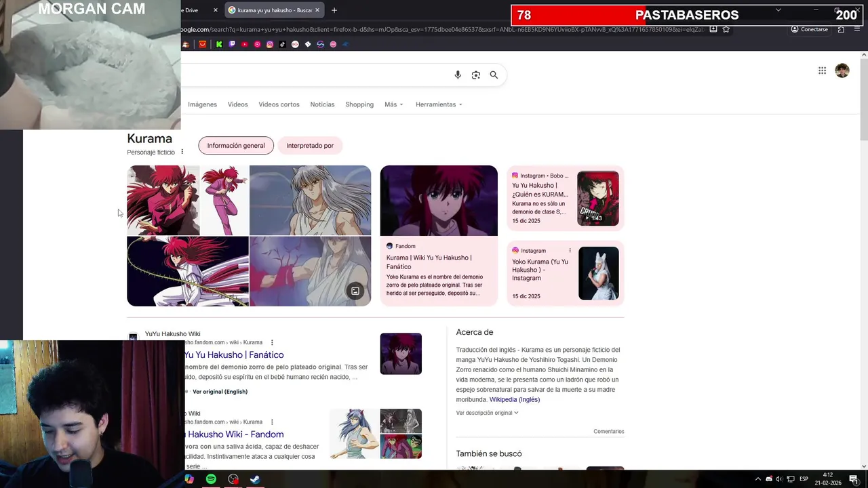
Task: Open a new browser tab
Action: click(x=334, y=10)
